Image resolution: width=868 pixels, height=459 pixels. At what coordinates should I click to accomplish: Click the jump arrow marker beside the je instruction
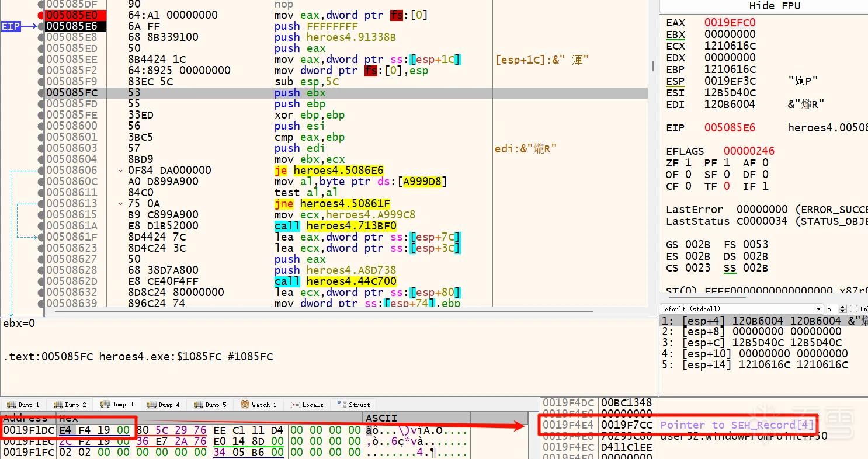click(121, 171)
